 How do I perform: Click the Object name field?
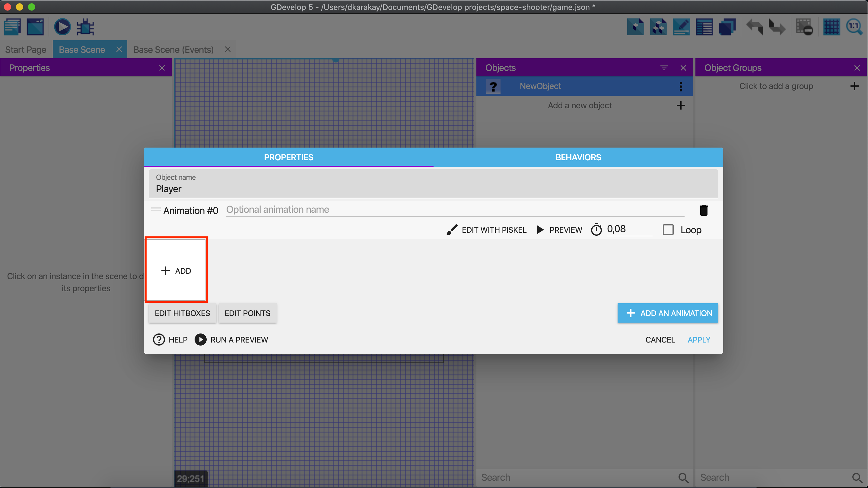coord(433,189)
